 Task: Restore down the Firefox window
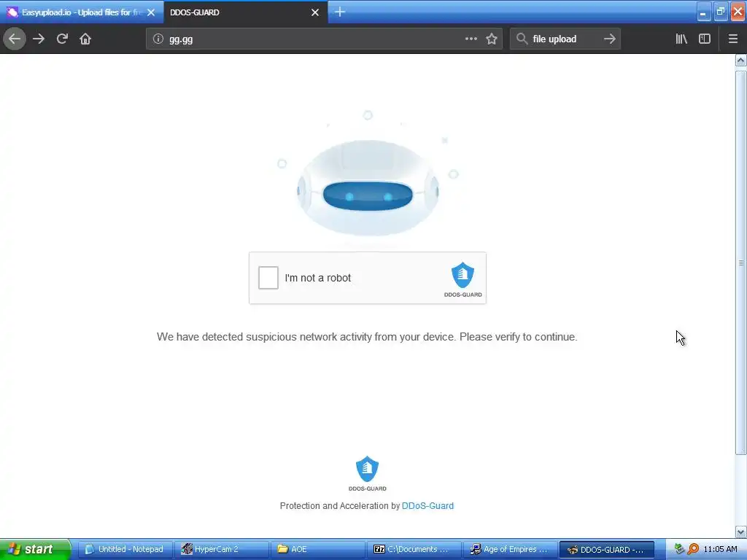click(x=720, y=12)
